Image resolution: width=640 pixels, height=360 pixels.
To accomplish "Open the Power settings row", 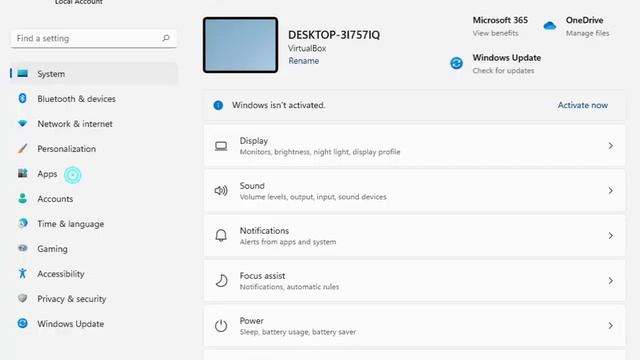I will (414, 326).
